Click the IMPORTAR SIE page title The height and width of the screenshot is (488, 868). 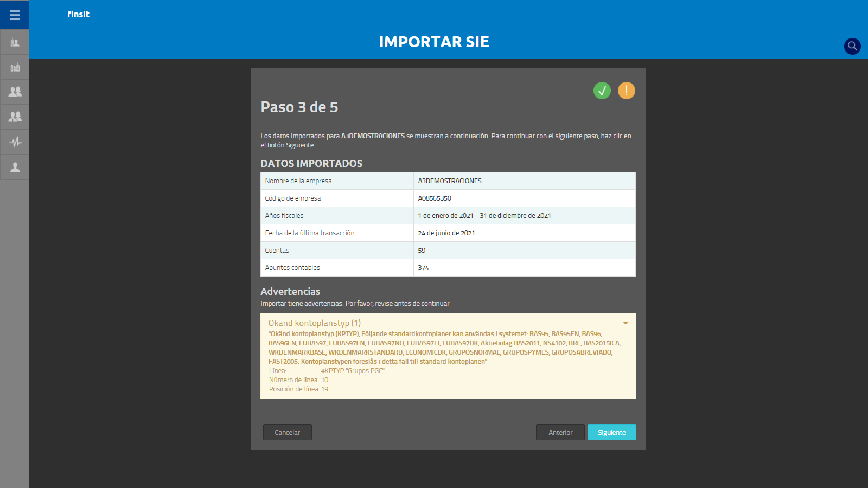click(434, 42)
